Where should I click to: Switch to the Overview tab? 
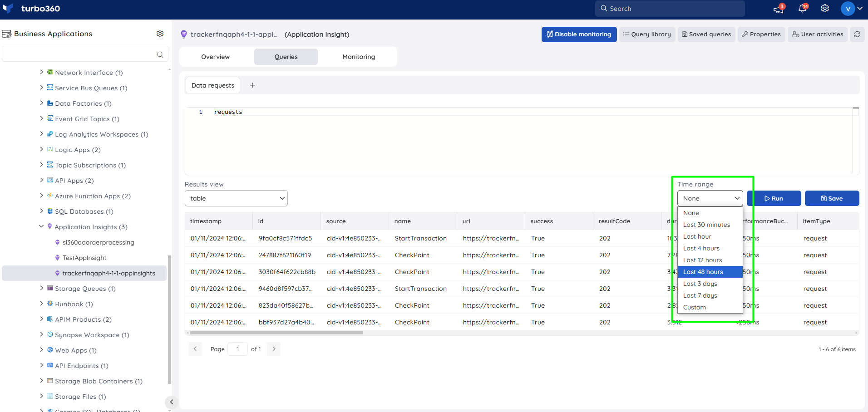click(216, 57)
